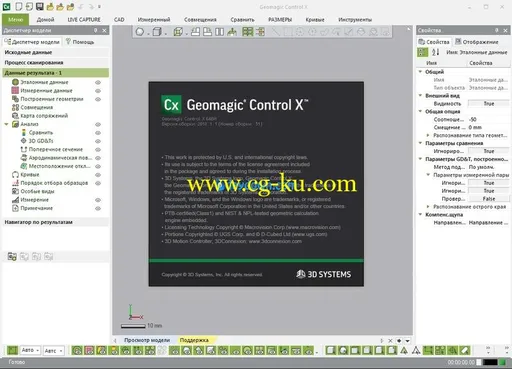Toggle the Видимость True value
This screenshot has width=512, height=369.
coord(489,104)
